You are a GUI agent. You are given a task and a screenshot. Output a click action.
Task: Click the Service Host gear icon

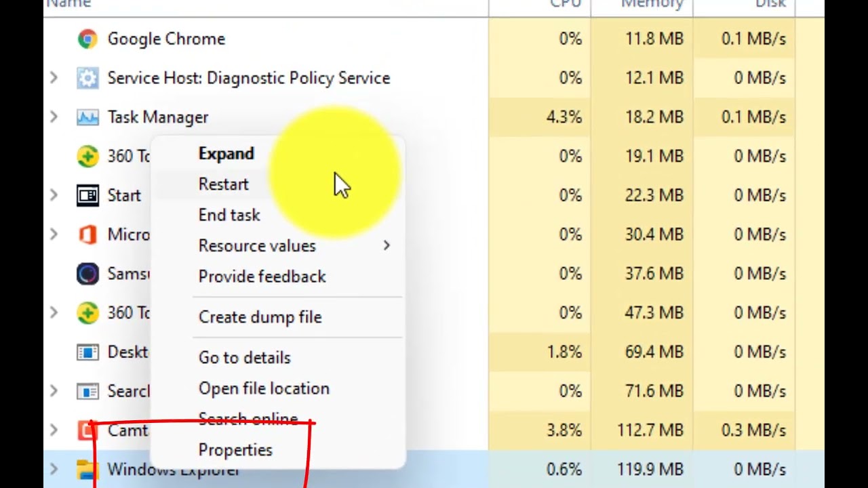(87, 78)
